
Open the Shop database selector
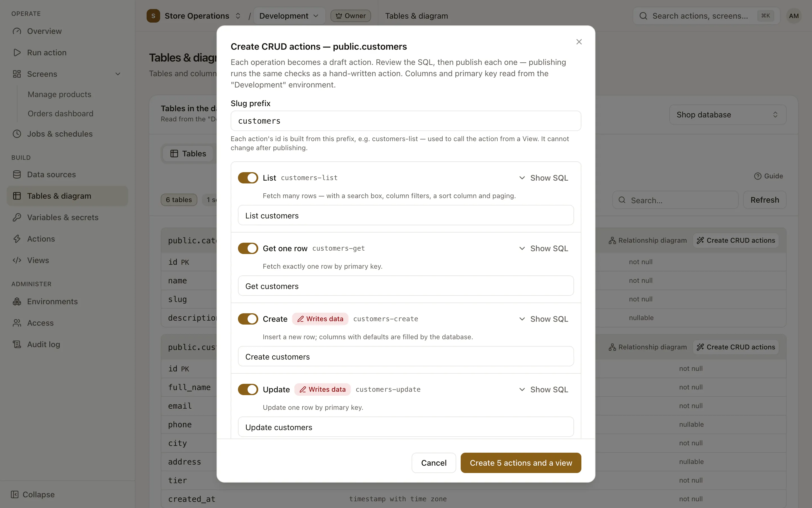727,115
